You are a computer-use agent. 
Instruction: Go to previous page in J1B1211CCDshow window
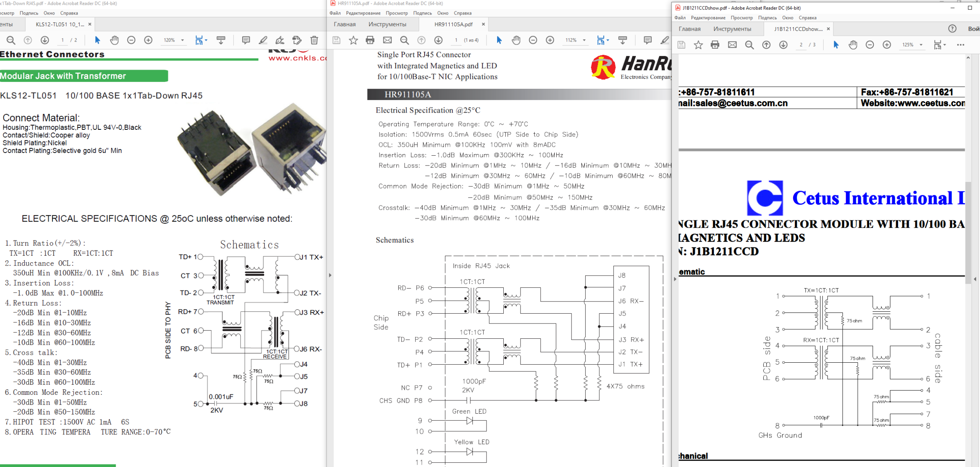pos(766,45)
